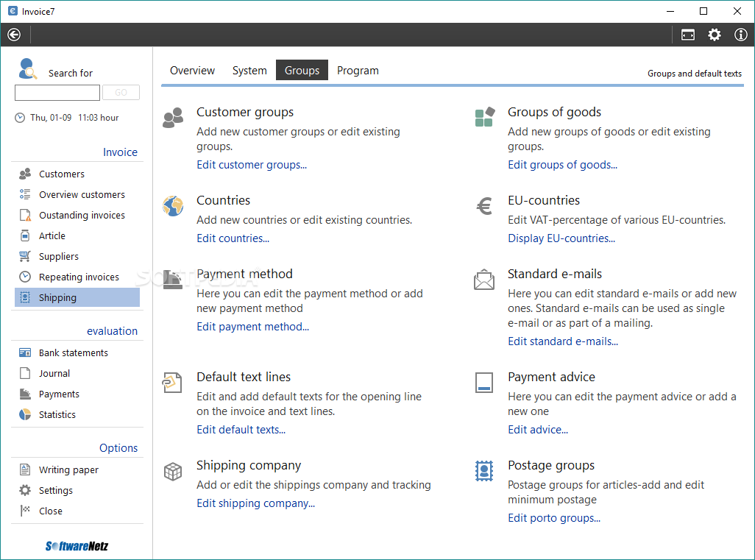This screenshot has width=755, height=560.
Task: Click the GO search button
Action: pos(121,93)
